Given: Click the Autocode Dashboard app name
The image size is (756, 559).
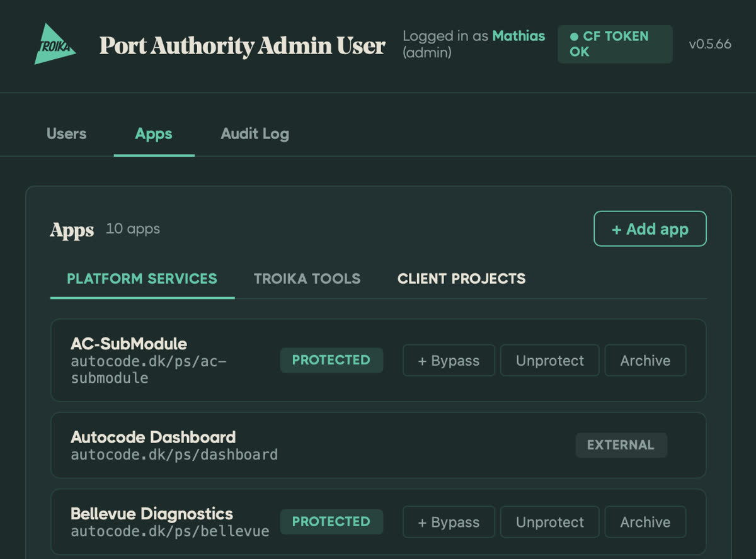Looking at the screenshot, I should tap(153, 437).
